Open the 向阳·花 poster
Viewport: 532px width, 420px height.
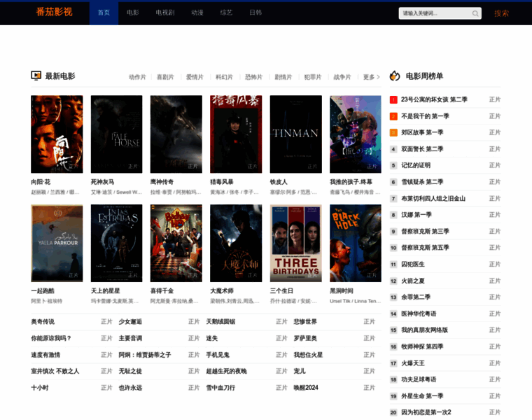pos(57,134)
